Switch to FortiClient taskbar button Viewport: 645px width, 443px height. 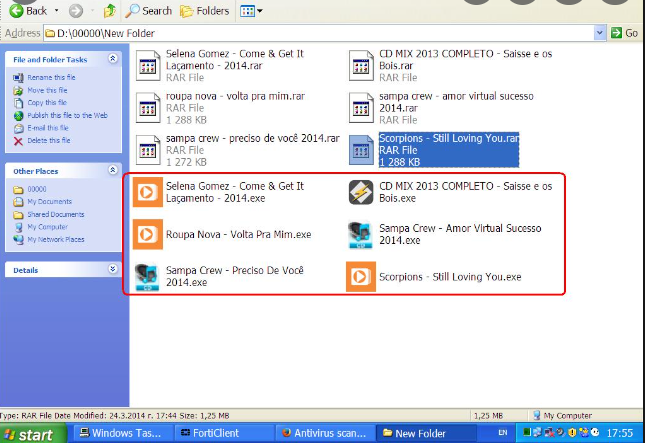click(x=223, y=433)
